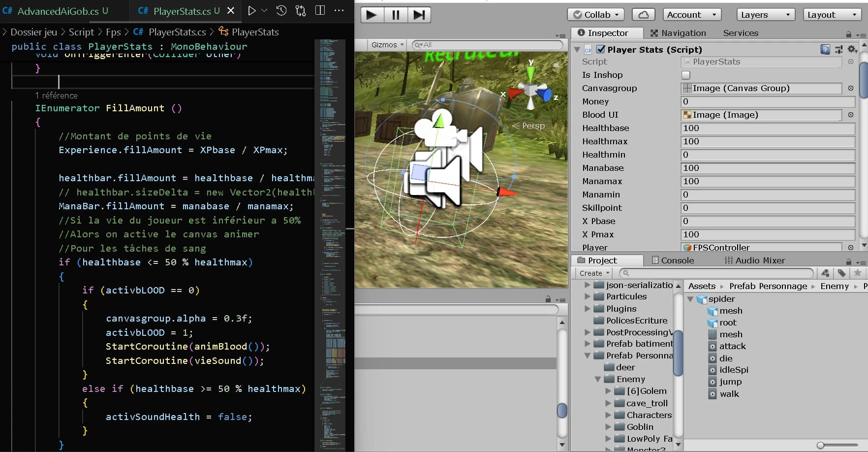Open the Account dropdown
Image resolution: width=868 pixels, height=452 pixels.
click(x=692, y=15)
